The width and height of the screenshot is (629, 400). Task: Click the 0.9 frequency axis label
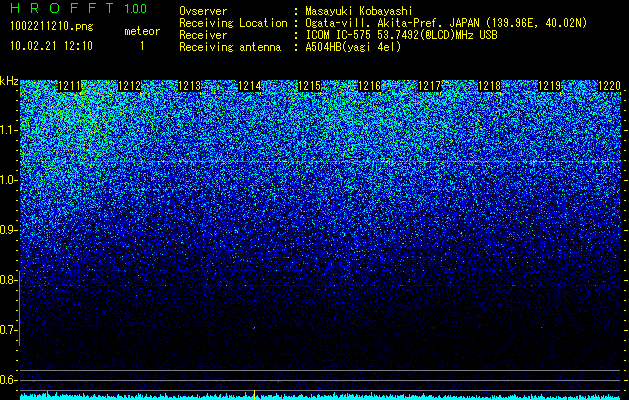click(x=8, y=230)
